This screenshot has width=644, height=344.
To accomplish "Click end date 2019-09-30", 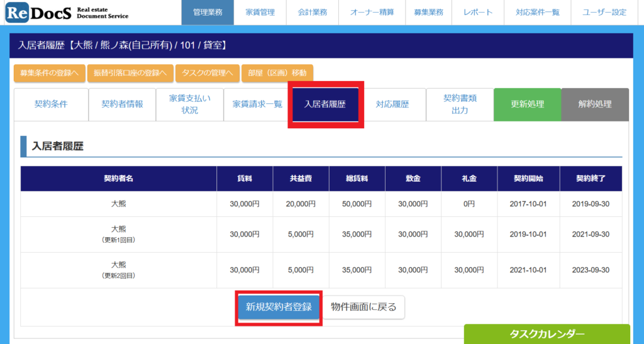I will [591, 204].
